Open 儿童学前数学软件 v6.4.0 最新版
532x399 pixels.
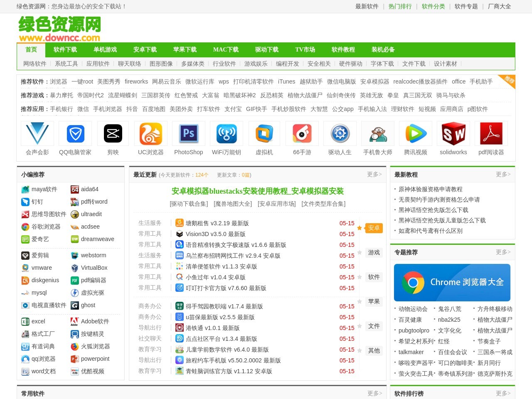point(227,350)
